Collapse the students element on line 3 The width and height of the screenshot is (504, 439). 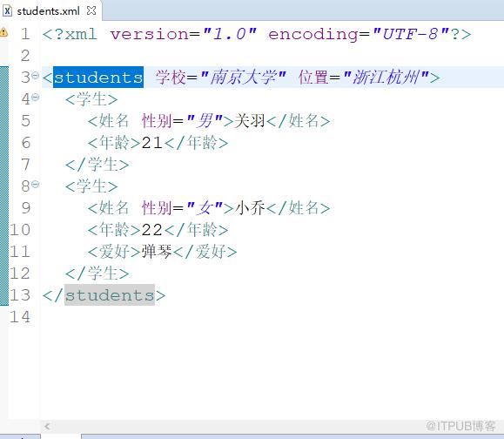point(36,76)
